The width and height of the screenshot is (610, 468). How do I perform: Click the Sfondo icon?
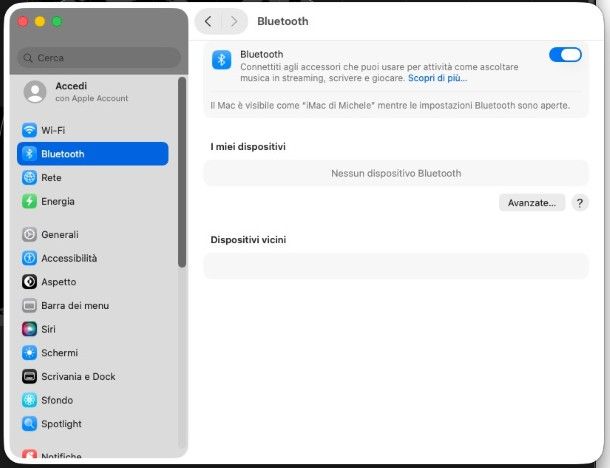29,400
